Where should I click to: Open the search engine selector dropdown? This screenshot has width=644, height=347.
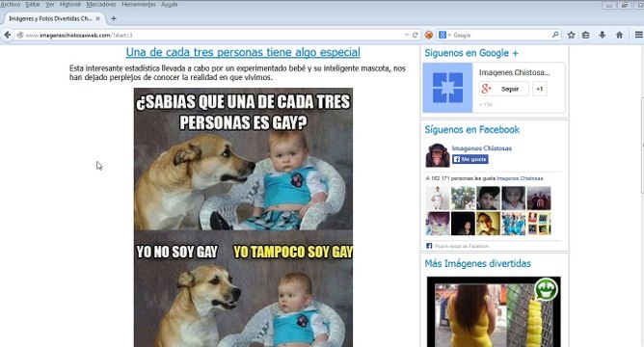pyautogui.click(x=444, y=35)
